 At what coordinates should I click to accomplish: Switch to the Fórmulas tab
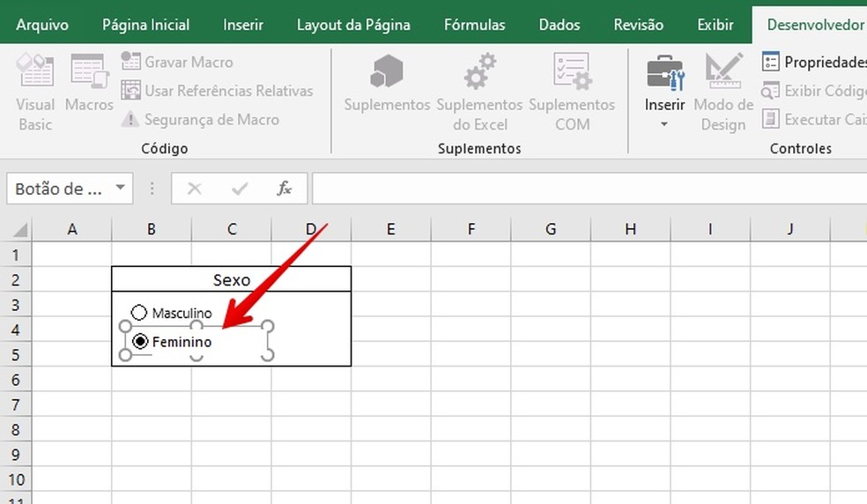[474, 25]
